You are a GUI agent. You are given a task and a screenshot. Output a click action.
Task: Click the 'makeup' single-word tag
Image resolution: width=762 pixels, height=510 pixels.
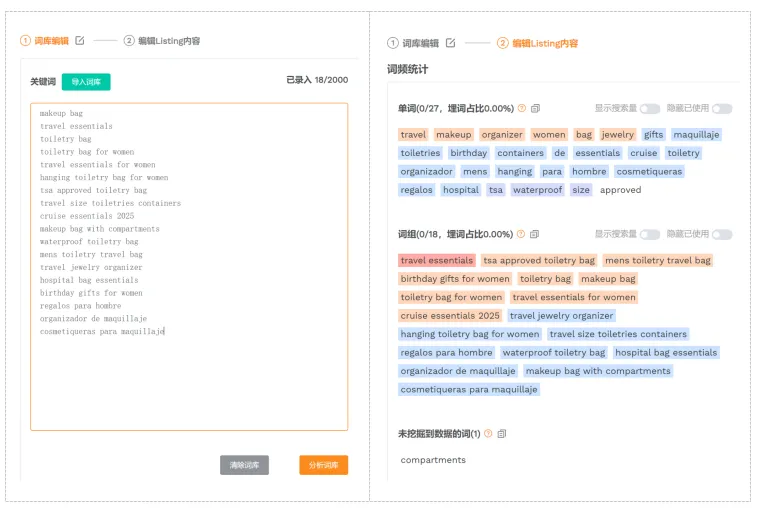tap(454, 135)
